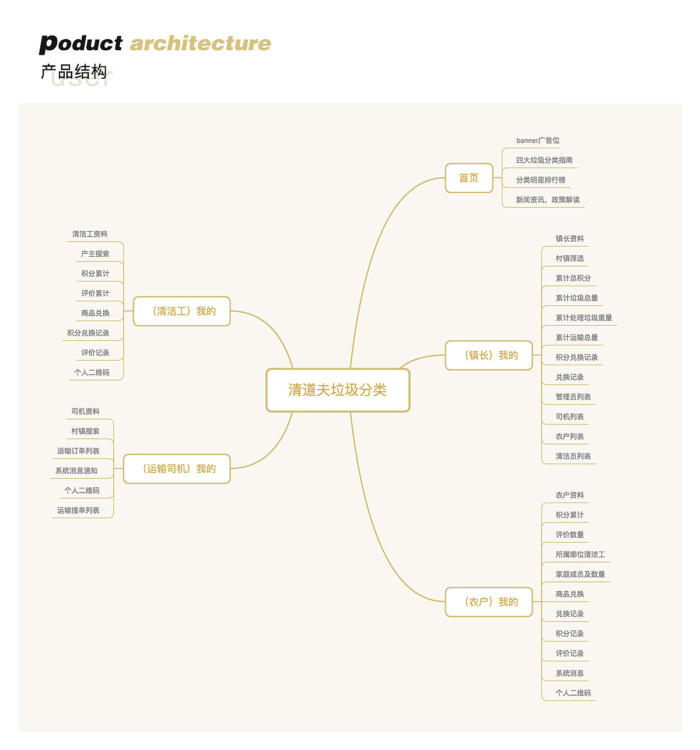The image size is (700, 750).
Task: Click the (清洁工)我的 node
Action: coord(182,311)
